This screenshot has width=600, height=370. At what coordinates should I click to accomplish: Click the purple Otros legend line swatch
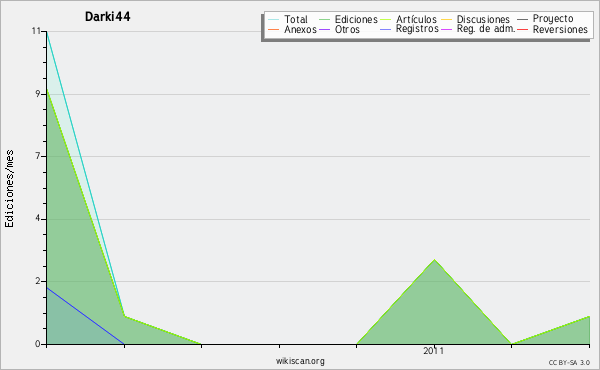coord(324,29)
